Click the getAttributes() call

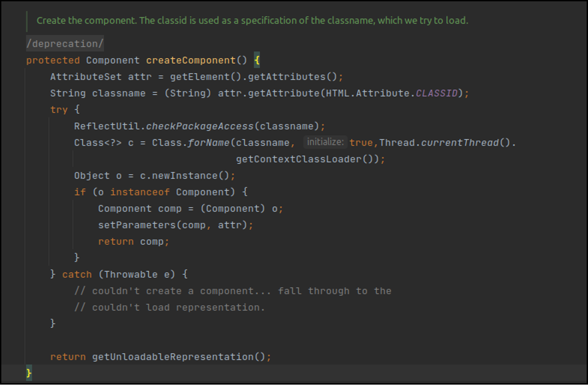(293, 77)
